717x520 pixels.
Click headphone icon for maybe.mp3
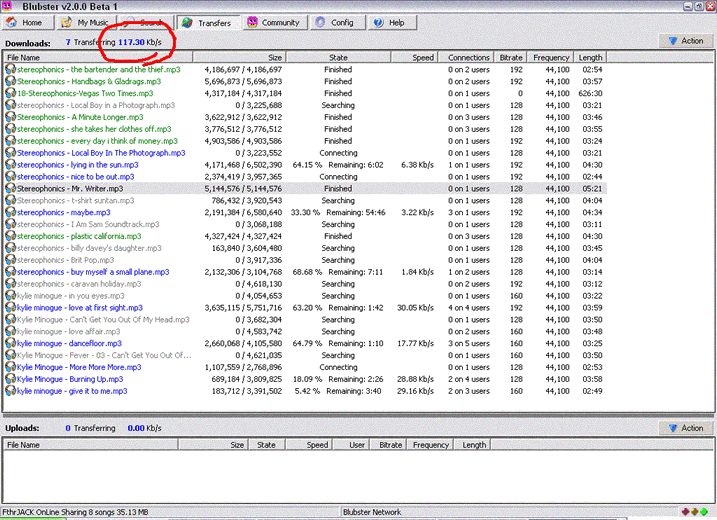coord(10,212)
